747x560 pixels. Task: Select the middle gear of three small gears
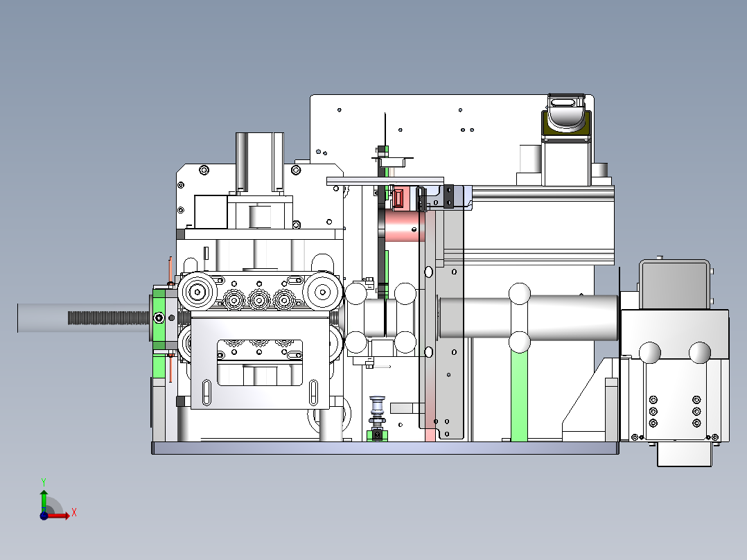(x=259, y=300)
